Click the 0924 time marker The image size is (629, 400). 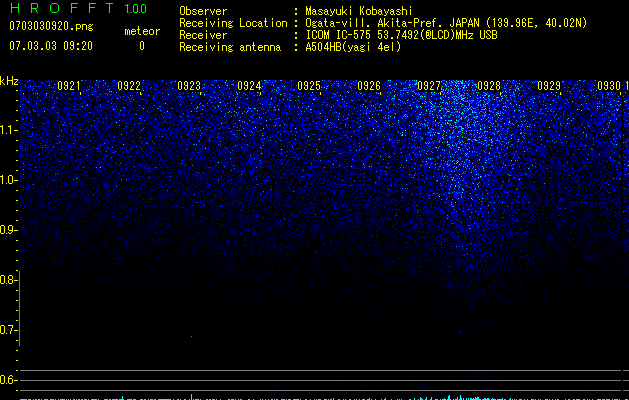coord(249,86)
